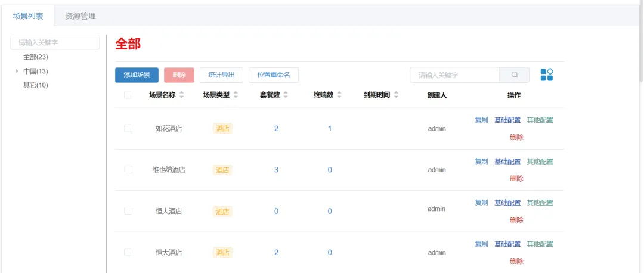Switch to grid view layout icon

click(x=547, y=75)
